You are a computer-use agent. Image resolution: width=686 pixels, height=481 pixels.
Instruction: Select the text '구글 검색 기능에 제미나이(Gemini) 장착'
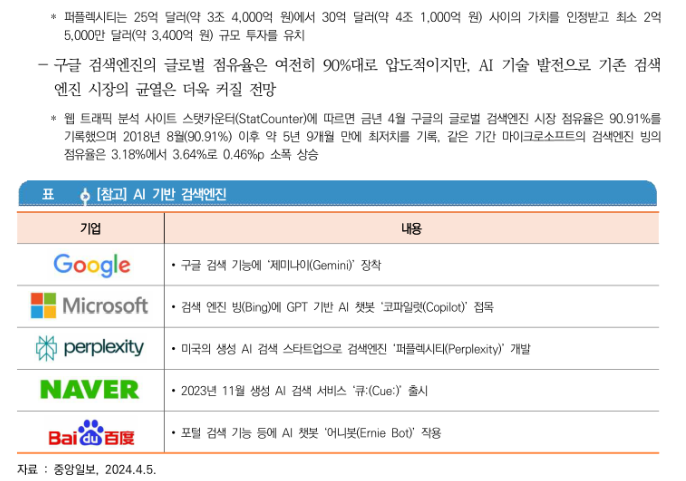pyautogui.click(x=281, y=265)
